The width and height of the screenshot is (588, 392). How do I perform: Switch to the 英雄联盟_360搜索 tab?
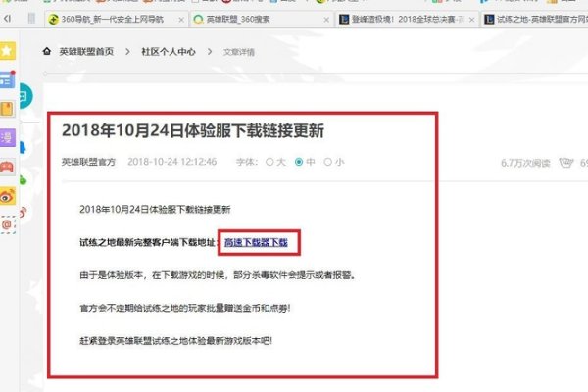point(245,19)
